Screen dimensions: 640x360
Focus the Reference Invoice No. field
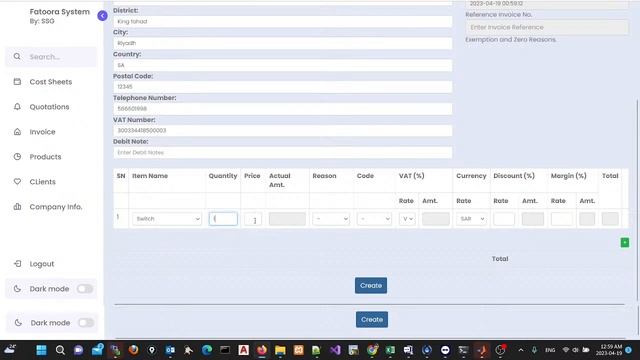pos(547,27)
